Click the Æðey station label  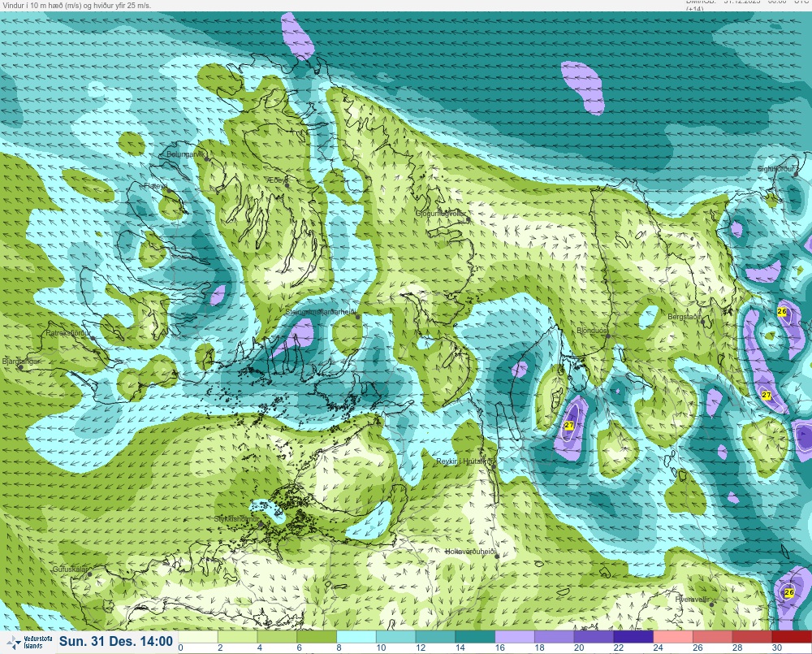pyautogui.click(x=277, y=180)
